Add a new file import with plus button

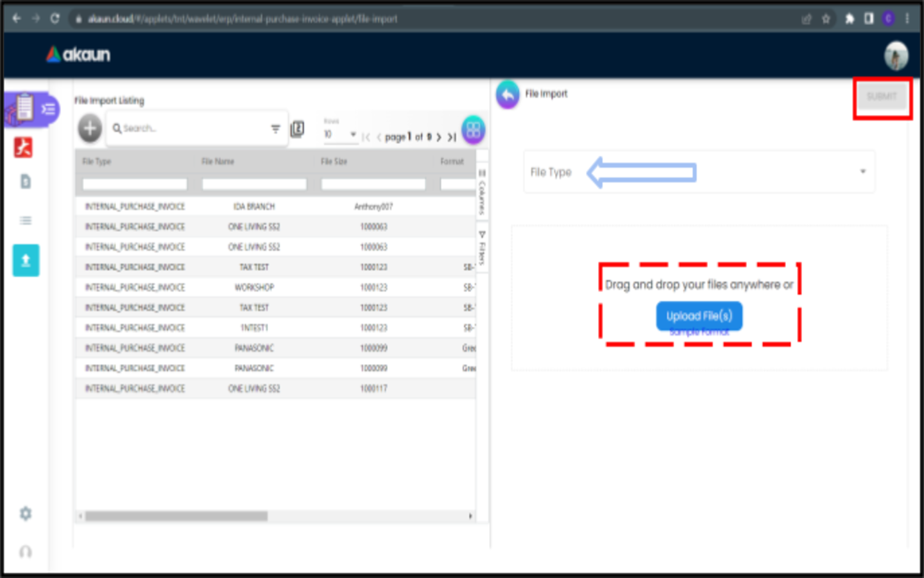(90, 128)
